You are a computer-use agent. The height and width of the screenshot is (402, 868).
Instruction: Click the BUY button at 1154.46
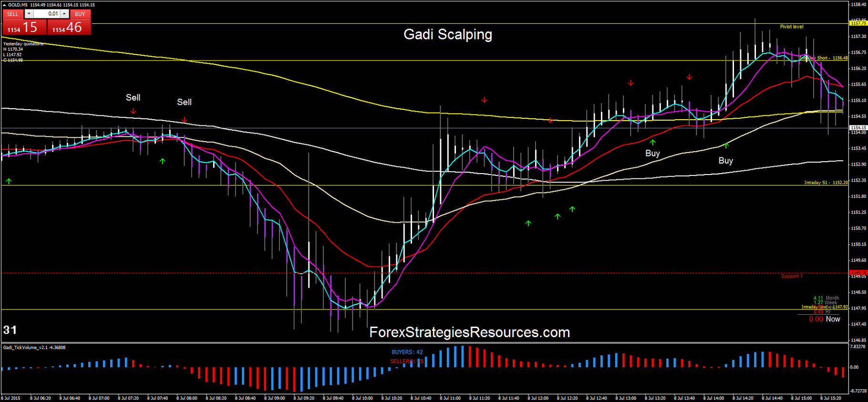point(69,22)
